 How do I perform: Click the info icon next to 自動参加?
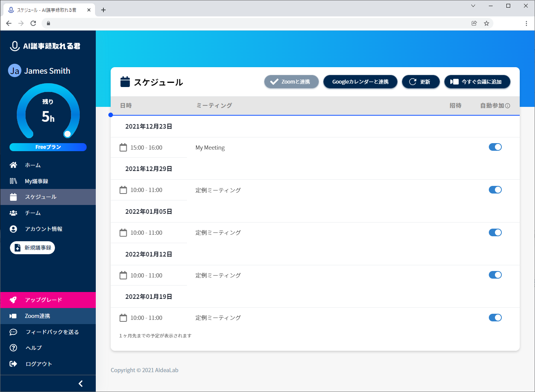pos(508,105)
